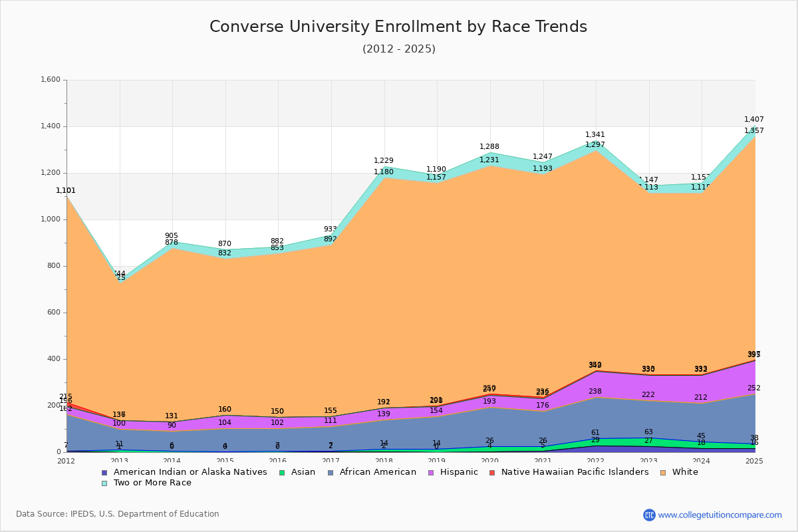This screenshot has height=532, width=798.
Task: Click the 2014 x-axis label
Action: click(x=172, y=461)
